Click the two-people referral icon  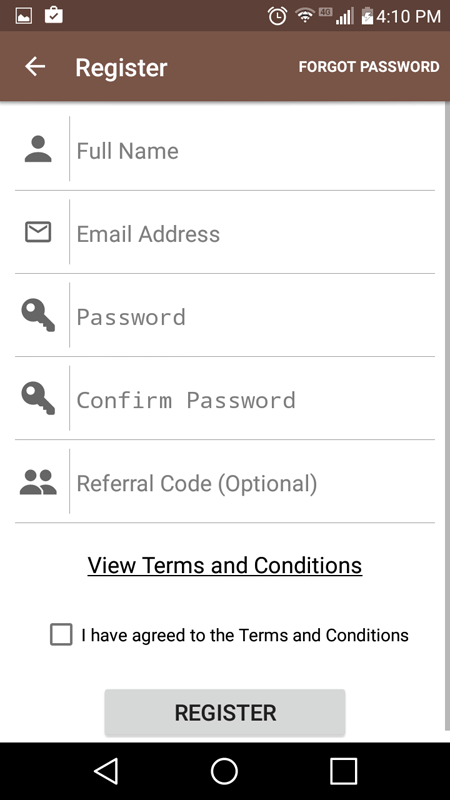coord(38,482)
